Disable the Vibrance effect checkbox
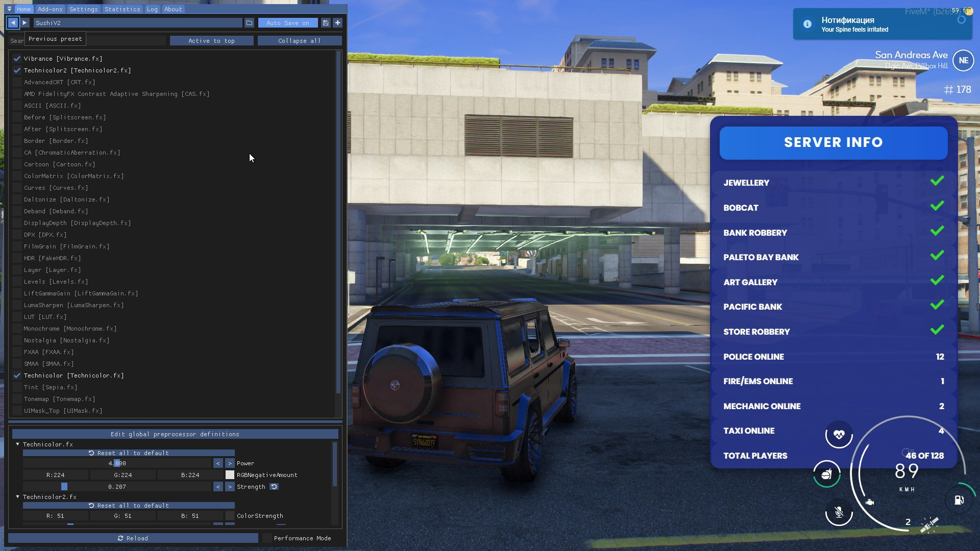 17,59
